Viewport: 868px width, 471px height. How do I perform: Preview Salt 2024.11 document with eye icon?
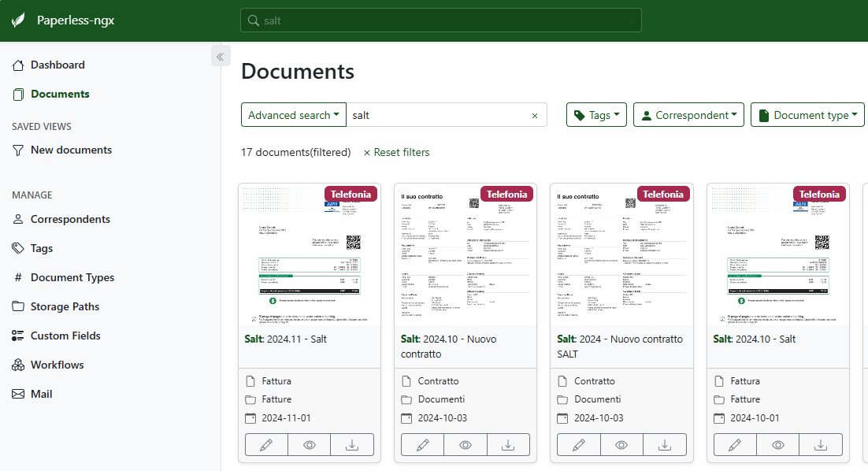point(310,445)
